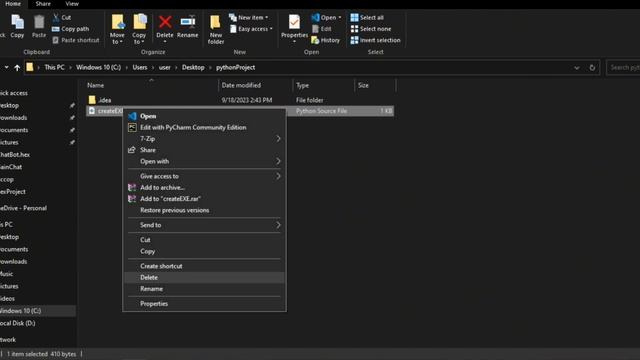Click Copy path in the ribbon
640x360 pixels.
[x=71, y=29]
